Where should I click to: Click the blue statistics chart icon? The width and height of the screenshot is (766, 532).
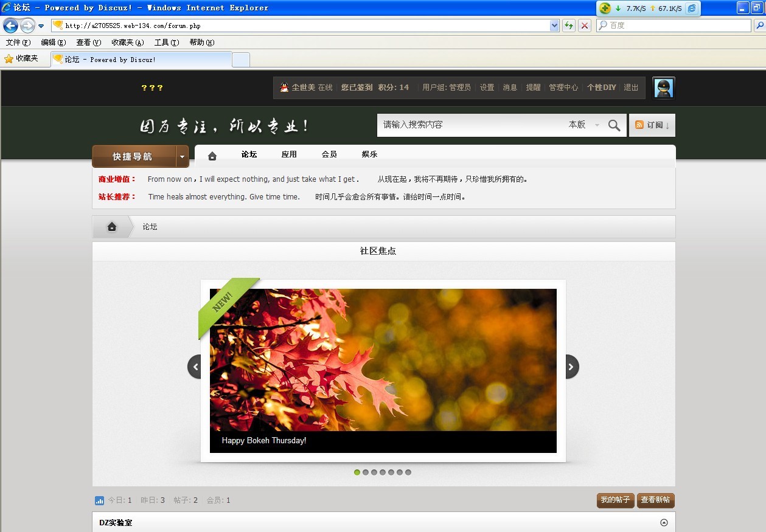pyautogui.click(x=100, y=501)
